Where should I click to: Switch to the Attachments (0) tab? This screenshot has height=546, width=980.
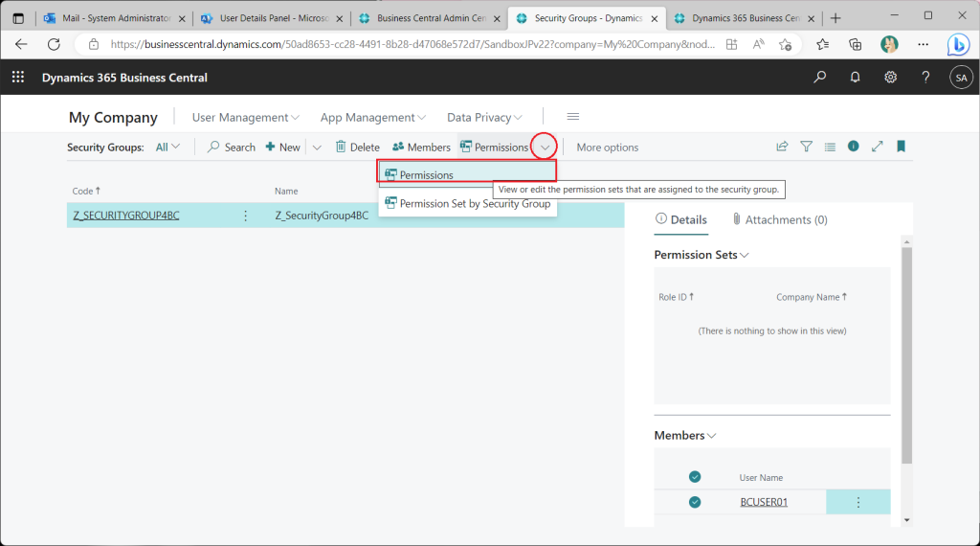pyautogui.click(x=779, y=219)
